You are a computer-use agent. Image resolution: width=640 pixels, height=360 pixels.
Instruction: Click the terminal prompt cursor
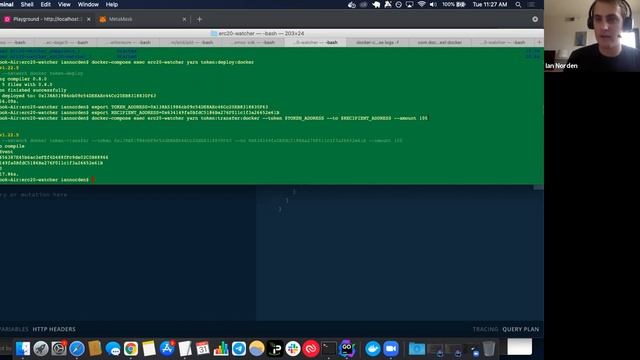tap(93, 180)
